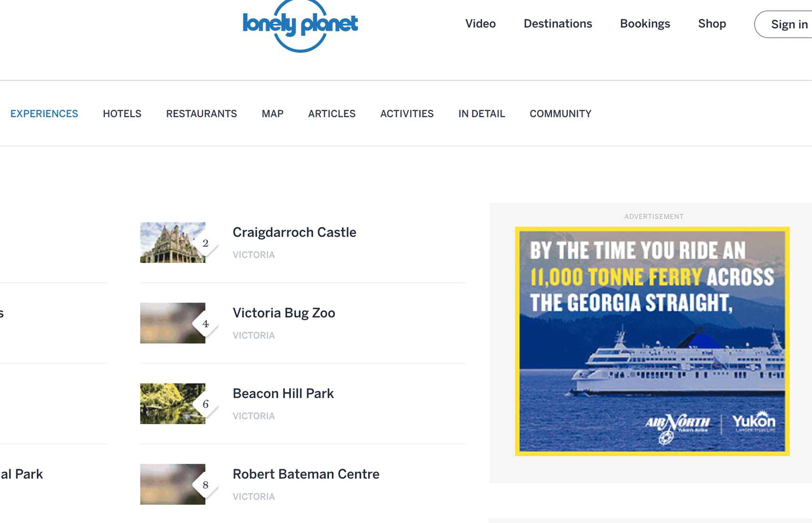Open the Activities tab
The image size is (812, 523).
[x=407, y=114]
